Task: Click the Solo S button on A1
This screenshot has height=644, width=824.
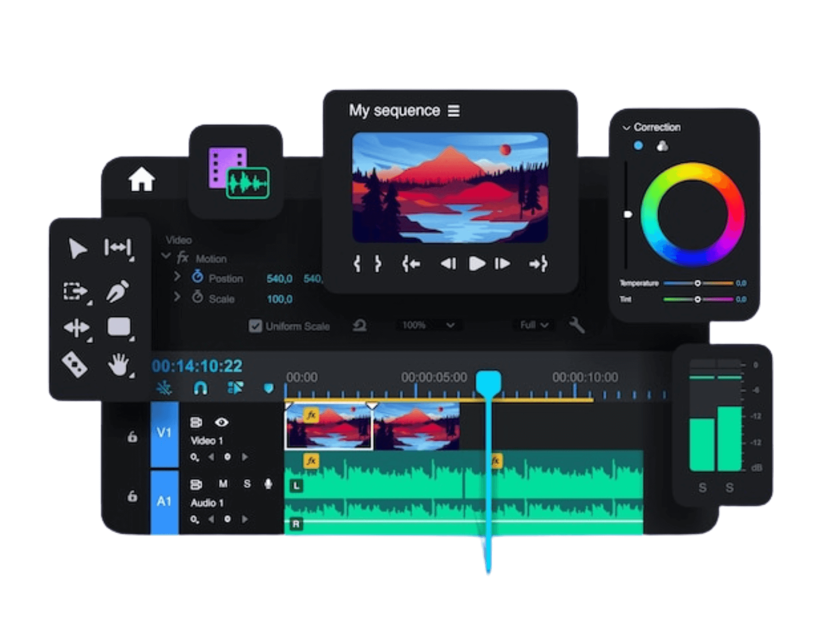Action: click(x=247, y=484)
